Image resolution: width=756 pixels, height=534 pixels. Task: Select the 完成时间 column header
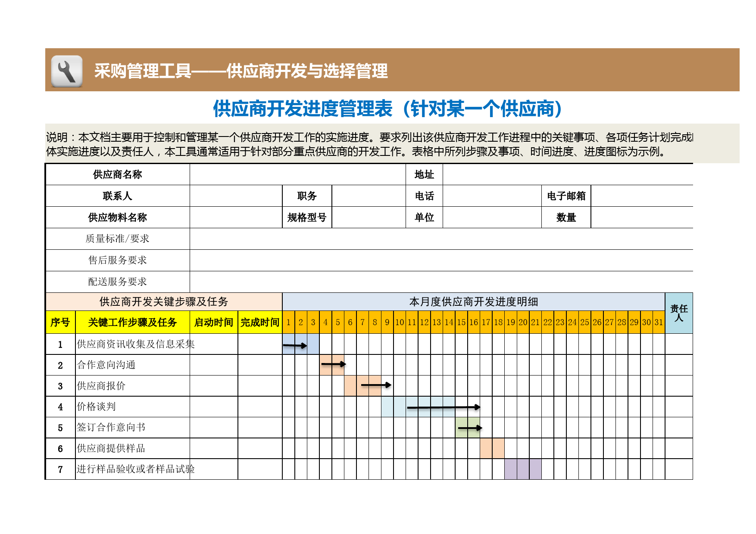(x=260, y=322)
